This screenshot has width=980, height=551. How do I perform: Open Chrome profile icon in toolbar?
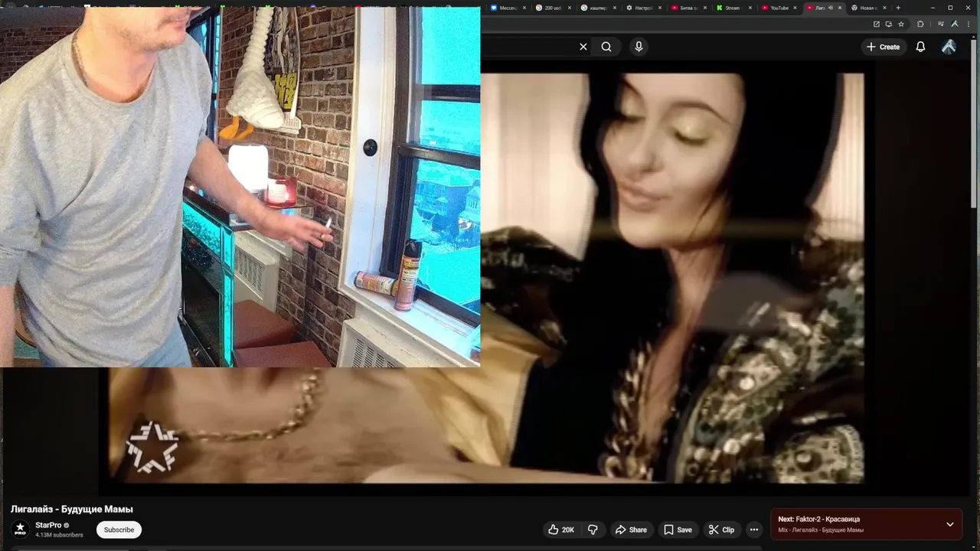point(955,24)
